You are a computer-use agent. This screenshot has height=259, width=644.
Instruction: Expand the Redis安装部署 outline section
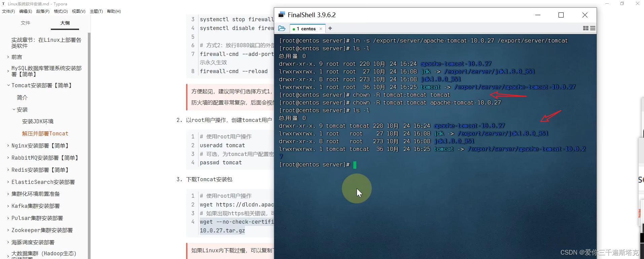[8, 170]
